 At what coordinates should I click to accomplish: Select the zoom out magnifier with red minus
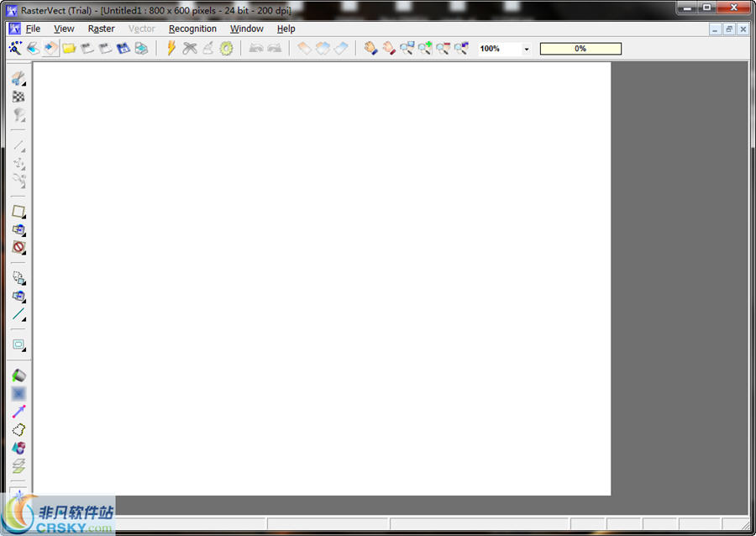click(x=443, y=49)
